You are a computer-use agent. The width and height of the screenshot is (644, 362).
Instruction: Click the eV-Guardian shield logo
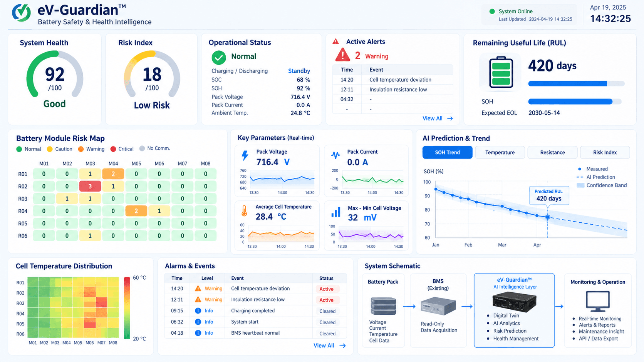point(21,12)
